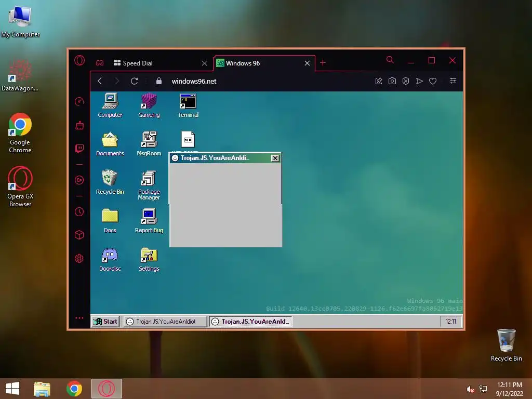Open My Computer on host desktop
This screenshot has height=399, width=532.
20,21
